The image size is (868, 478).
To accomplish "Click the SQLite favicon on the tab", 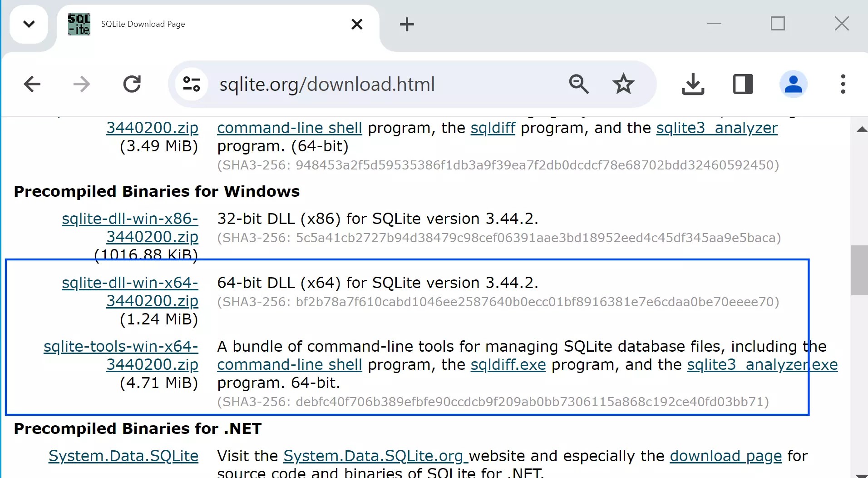I will [78, 24].
